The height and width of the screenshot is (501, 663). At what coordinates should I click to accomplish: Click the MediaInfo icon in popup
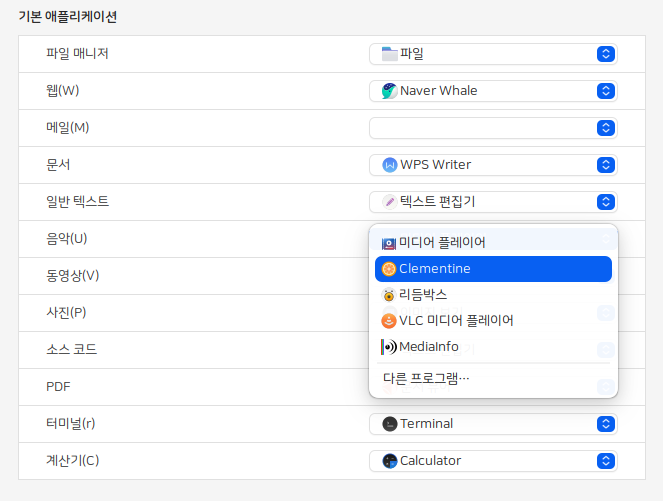click(x=389, y=347)
